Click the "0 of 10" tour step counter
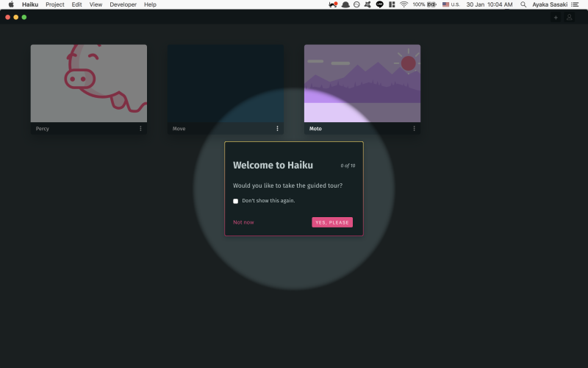The width and height of the screenshot is (588, 368). tap(348, 166)
